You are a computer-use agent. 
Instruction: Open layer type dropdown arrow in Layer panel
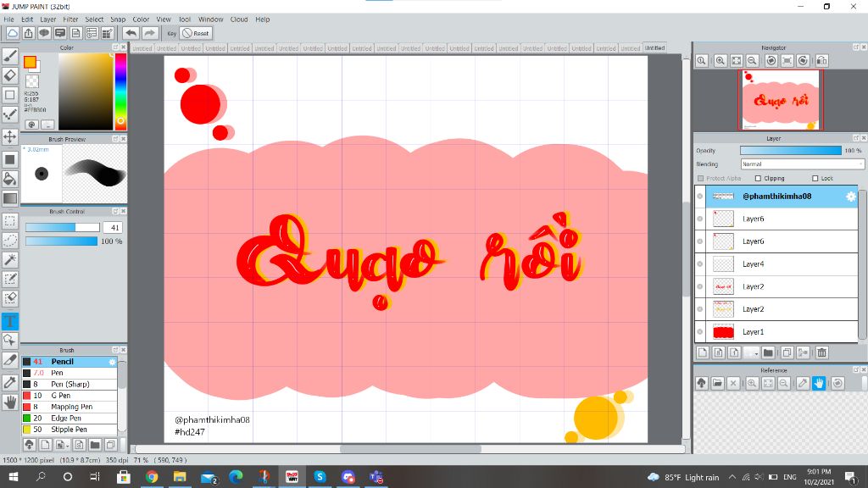click(755, 353)
